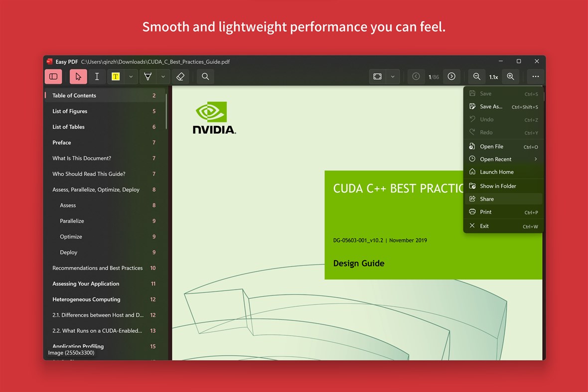Open Table of Contents outline entry
Image resolution: width=588 pixels, height=392 pixels.
coord(105,96)
